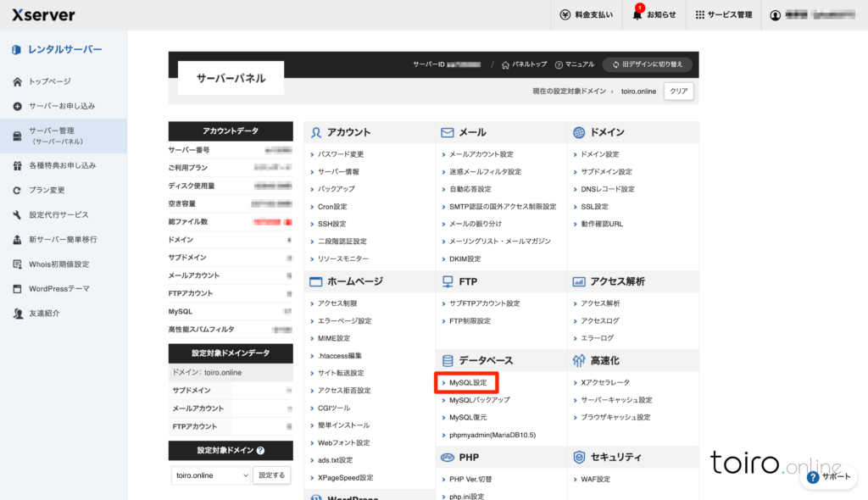Open the payment yen icon

point(565,15)
